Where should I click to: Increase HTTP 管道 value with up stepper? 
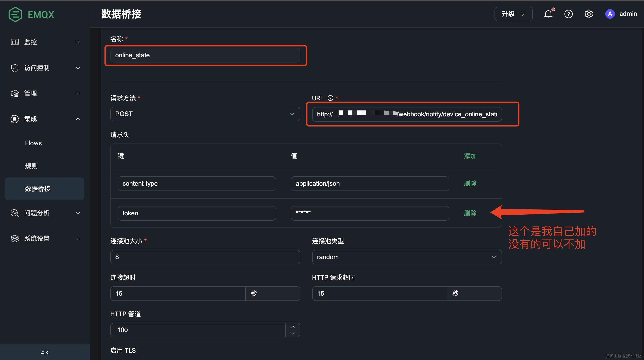coord(293,326)
